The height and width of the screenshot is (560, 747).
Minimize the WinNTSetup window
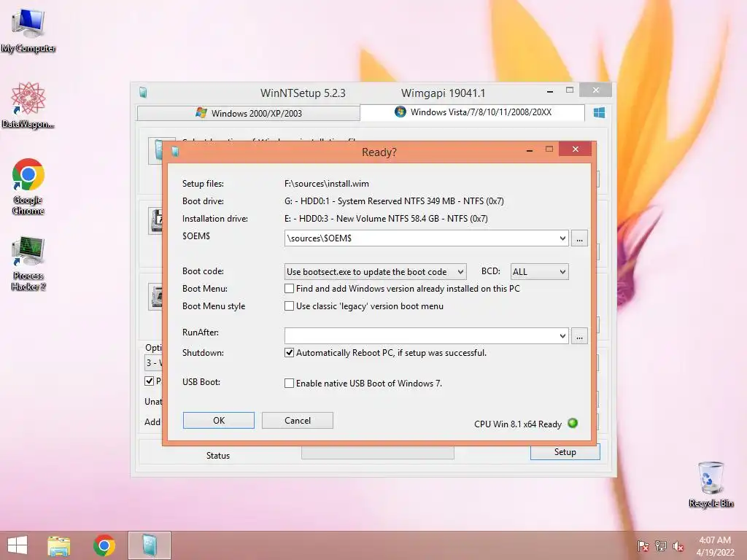coord(550,90)
